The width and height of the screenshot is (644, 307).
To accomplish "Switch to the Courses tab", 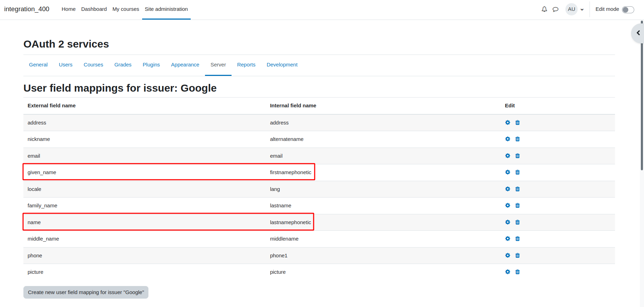I will pos(94,65).
